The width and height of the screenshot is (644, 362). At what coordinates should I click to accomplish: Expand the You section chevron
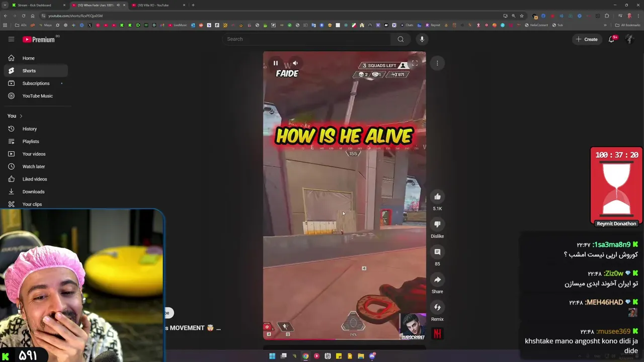click(21, 116)
